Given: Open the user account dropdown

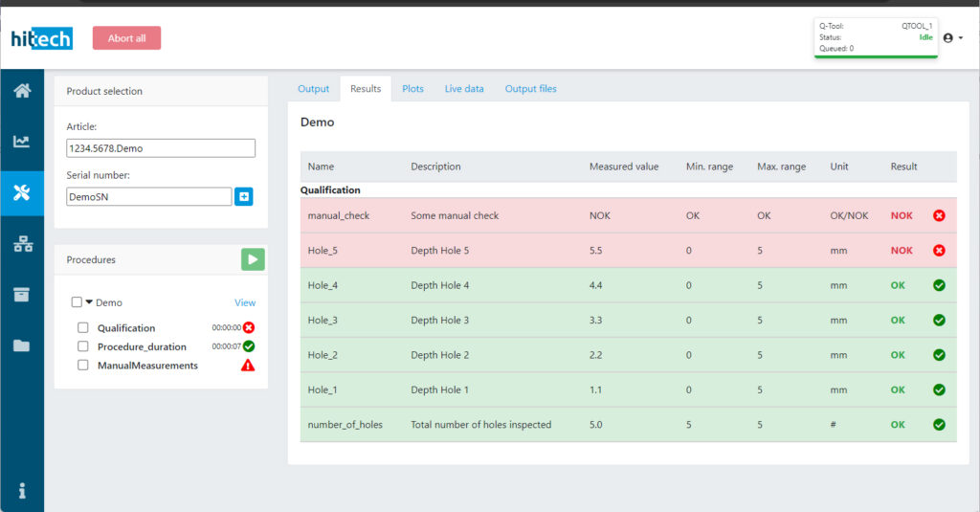Looking at the screenshot, I should (x=953, y=38).
